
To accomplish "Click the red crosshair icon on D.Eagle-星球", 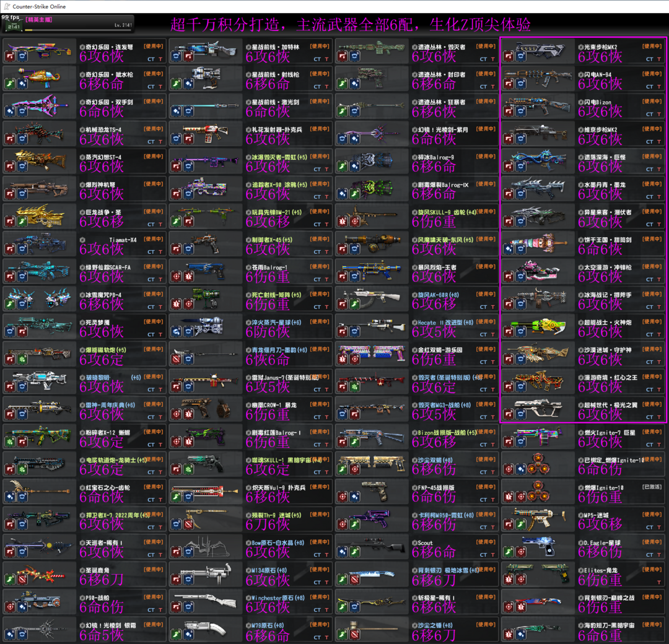I will 520,552.
